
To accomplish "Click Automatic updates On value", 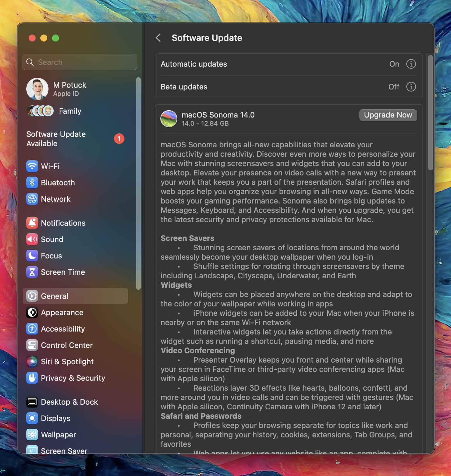I will pyautogui.click(x=394, y=64).
